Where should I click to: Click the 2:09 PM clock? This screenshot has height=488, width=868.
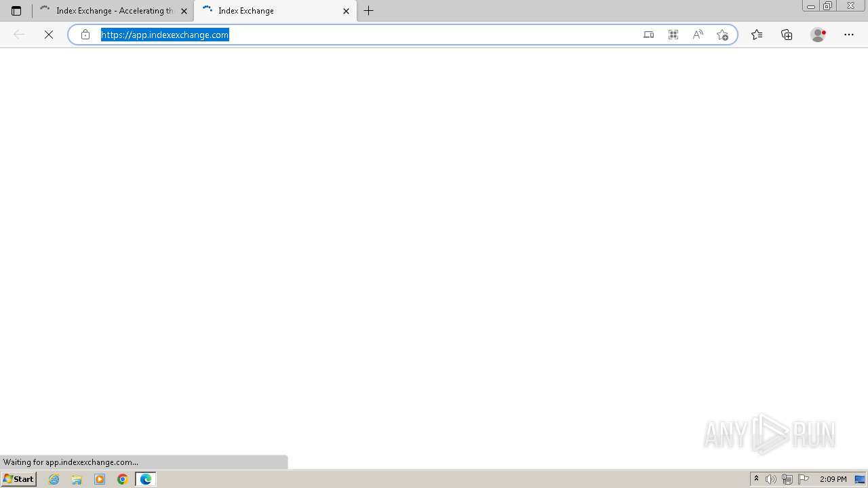[x=833, y=479]
